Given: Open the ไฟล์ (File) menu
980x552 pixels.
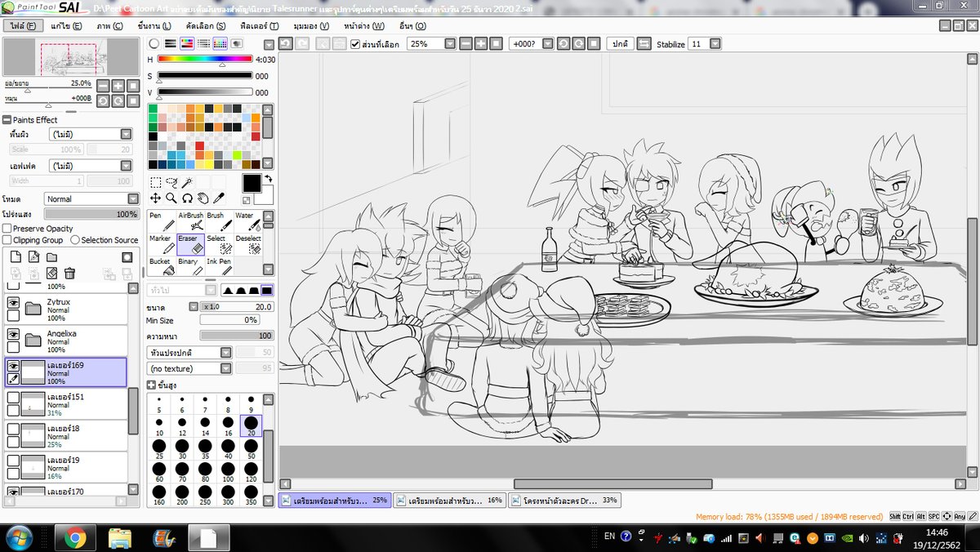Looking at the screenshot, I should [25, 25].
